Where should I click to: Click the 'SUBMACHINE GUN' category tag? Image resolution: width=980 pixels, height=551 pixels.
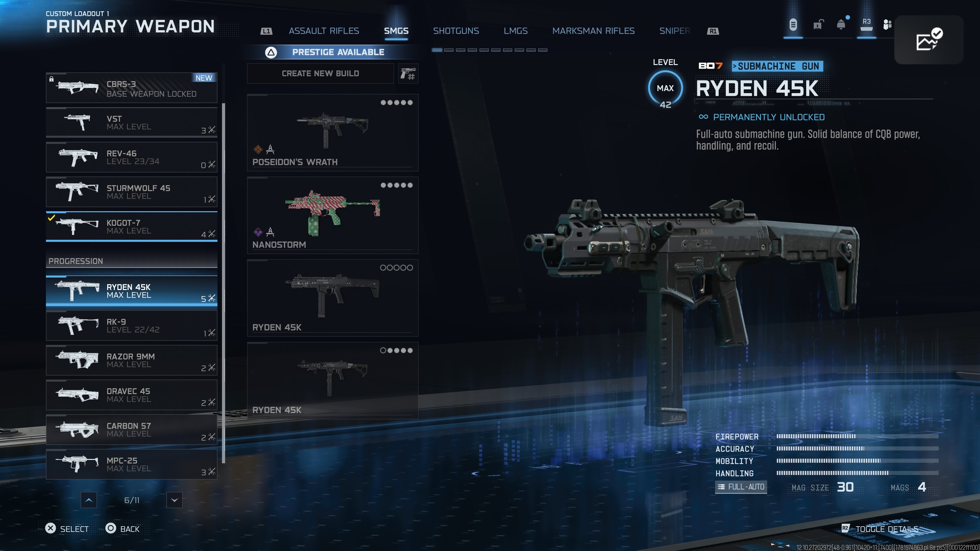tap(778, 66)
